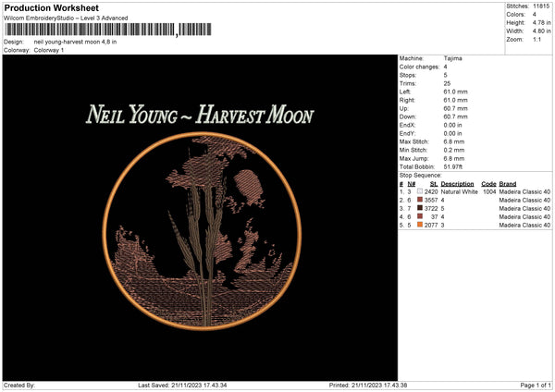This screenshot has width=555, height=392.
Task: Click Madeira Classic 40 brand in row 5
Action: (524, 226)
